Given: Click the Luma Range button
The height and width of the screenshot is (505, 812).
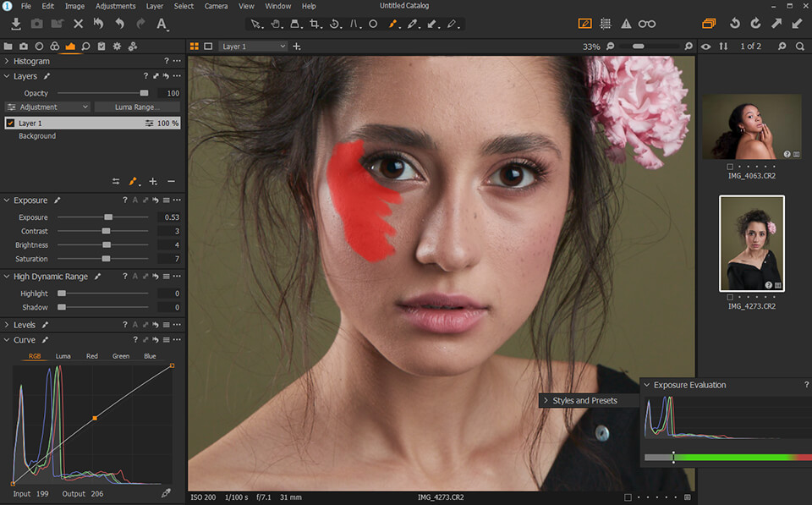Looking at the screenshot, I should [136, 107].
